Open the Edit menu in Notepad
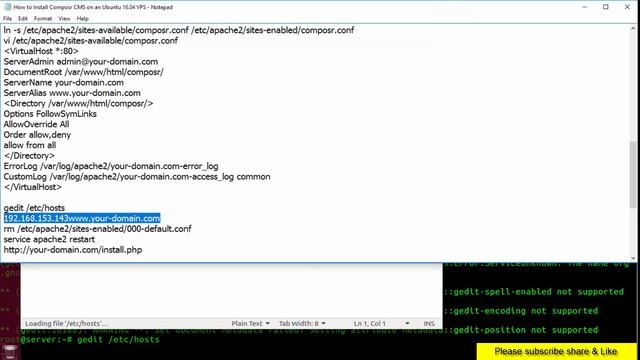Image resolution: width=640 pixels, height=360 pixels. [x=23, y=18]
